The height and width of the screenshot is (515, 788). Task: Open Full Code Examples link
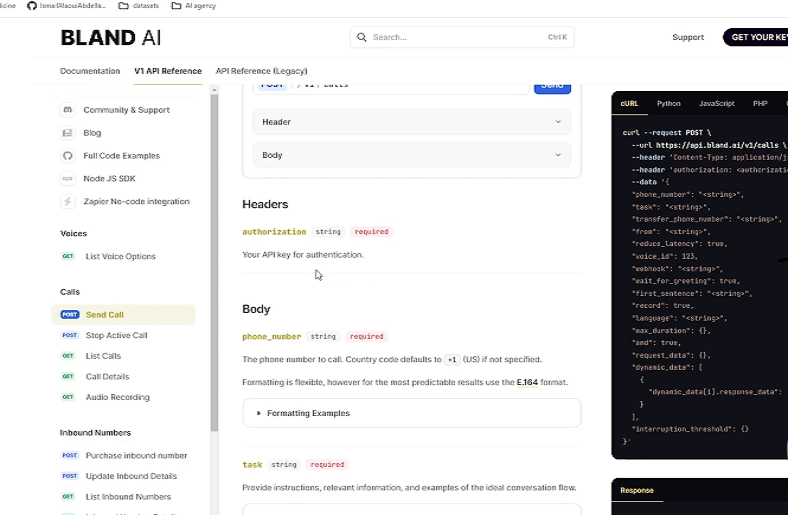[x=122, y=156]
